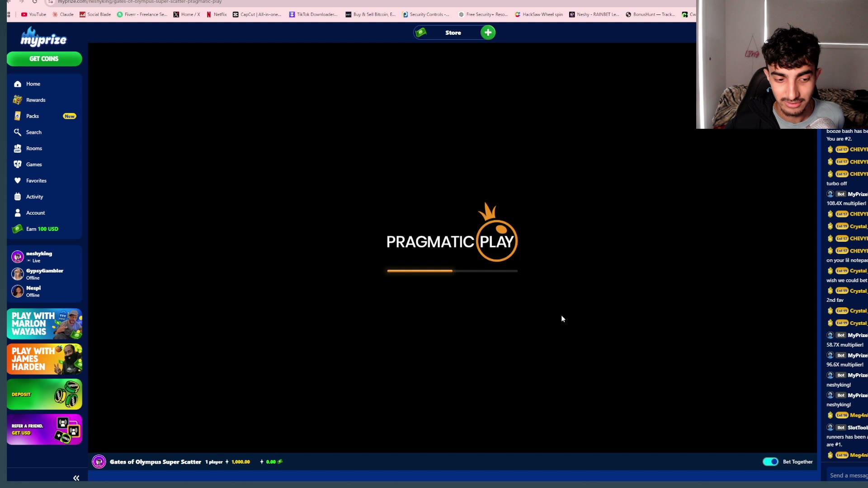The width and height of the screenshot is (868, 488).
Task: Open the Buy & Sell Bitcoin bookmark
Action: (x=371, y=14)
